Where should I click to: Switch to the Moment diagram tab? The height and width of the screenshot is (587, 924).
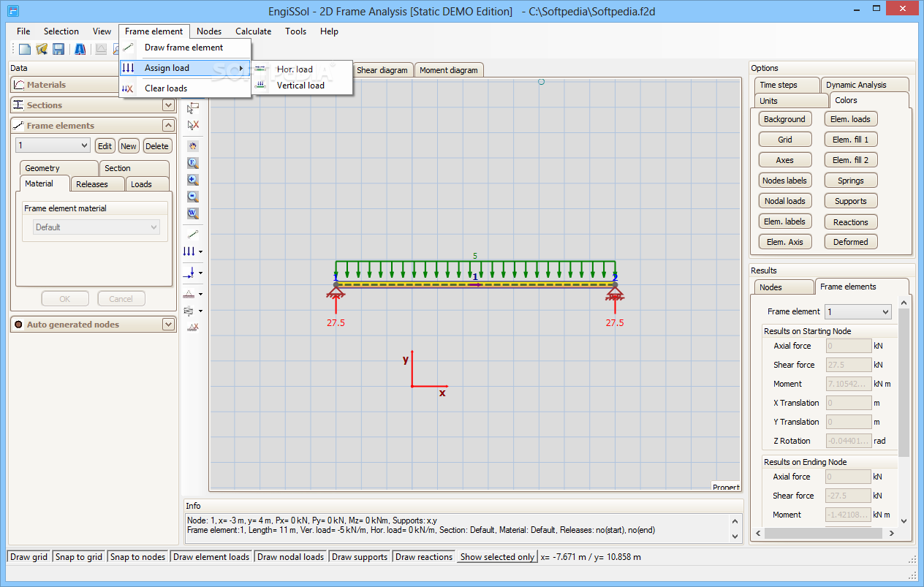tap(449, 70)
